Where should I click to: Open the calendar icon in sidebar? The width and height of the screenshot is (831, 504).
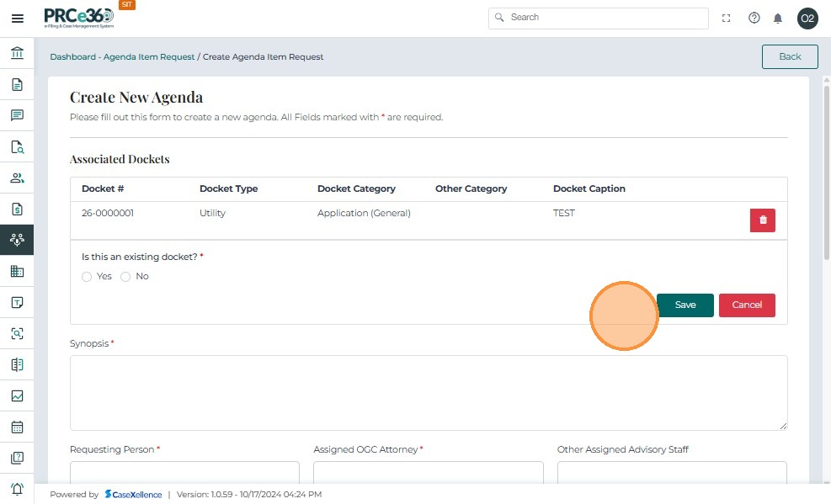[x=17, y=427]
